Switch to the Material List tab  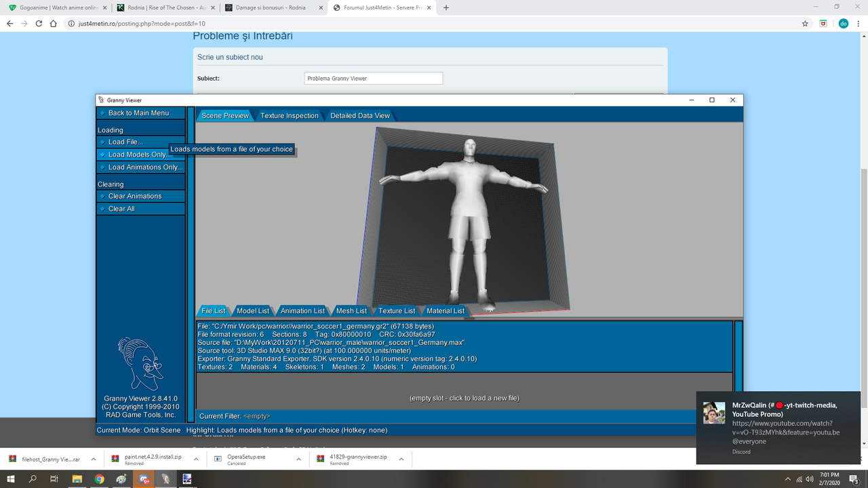(446, 311)
